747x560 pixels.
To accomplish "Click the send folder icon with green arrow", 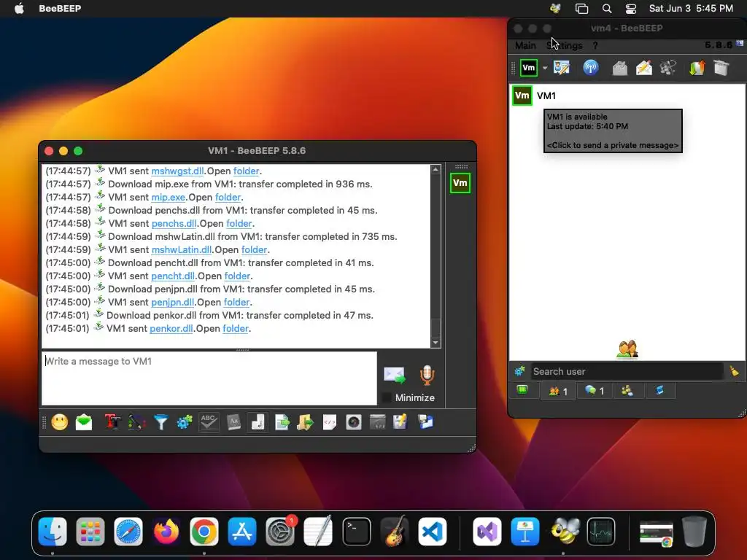I will pyautogui.click(x=306, y=422).
